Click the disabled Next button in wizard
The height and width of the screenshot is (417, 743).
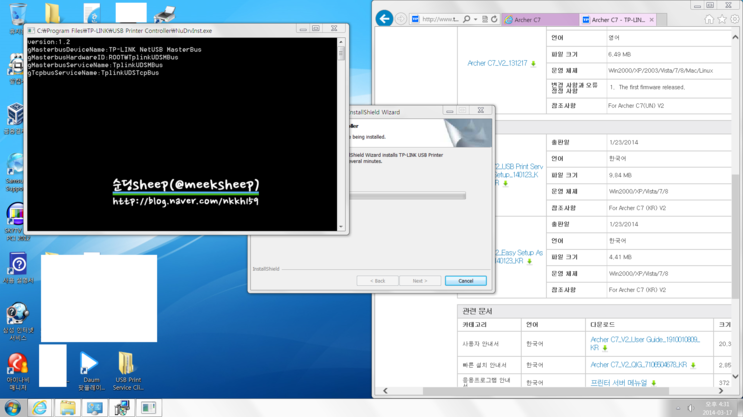click(420, 281)
